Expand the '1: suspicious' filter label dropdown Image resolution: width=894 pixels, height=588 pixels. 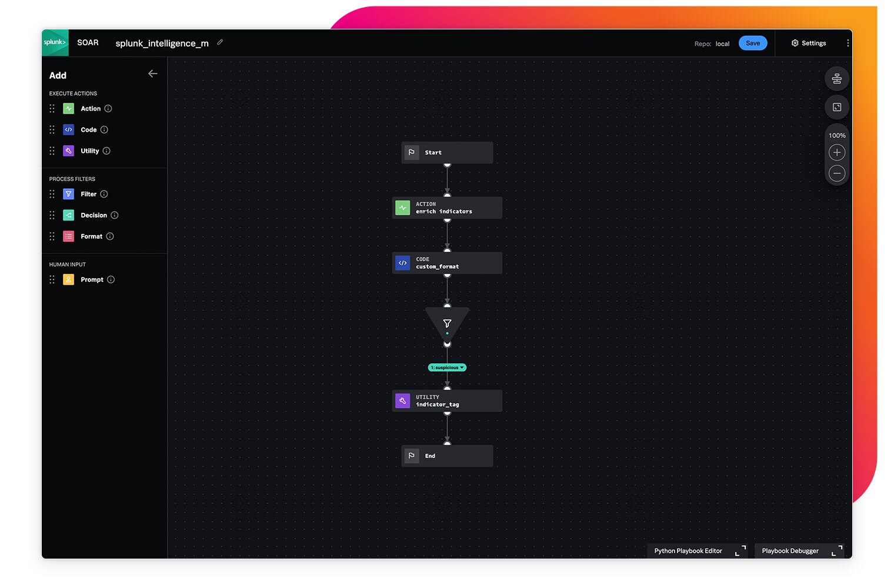tap(462, 367)
